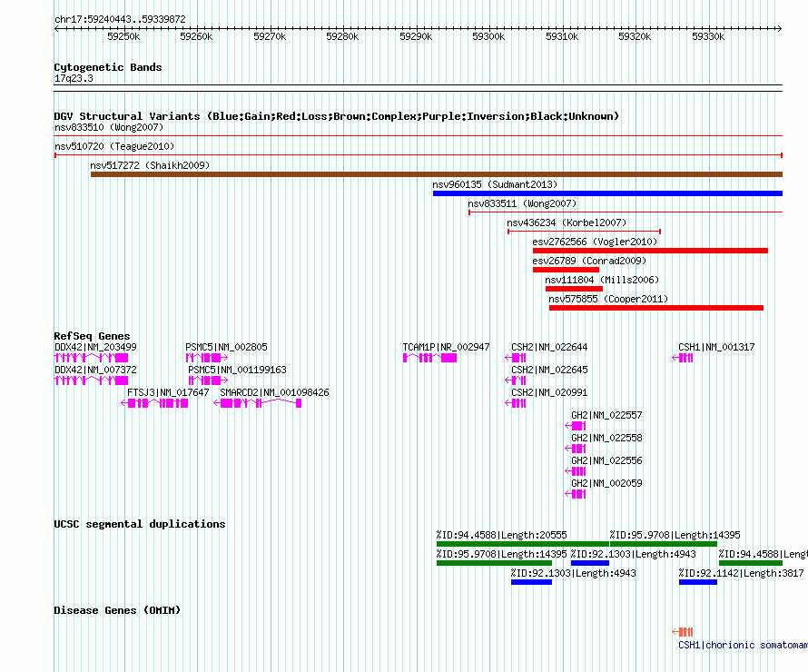This screenshot has height=672, width=808.
Task: Select the esv26789 (Conrad2009) red bar
Action: click(x=566, y=270)
